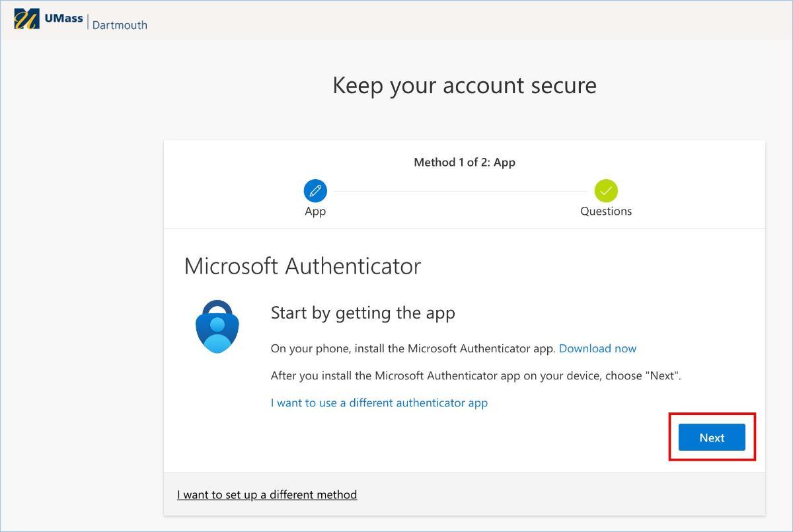Click the "Method 1 of 2: App" title

click(x=464, y=162)
